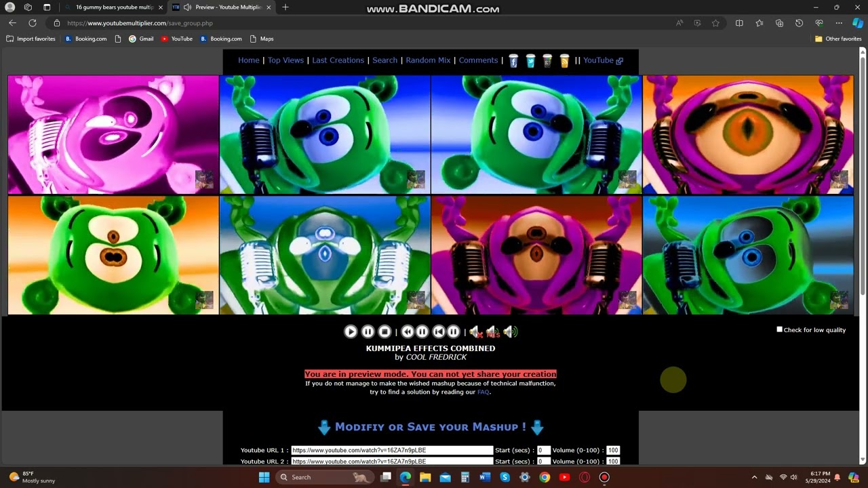
Task: Click the rewind double-arrow button
Action: pyautogui.click(x=408, y=331)
